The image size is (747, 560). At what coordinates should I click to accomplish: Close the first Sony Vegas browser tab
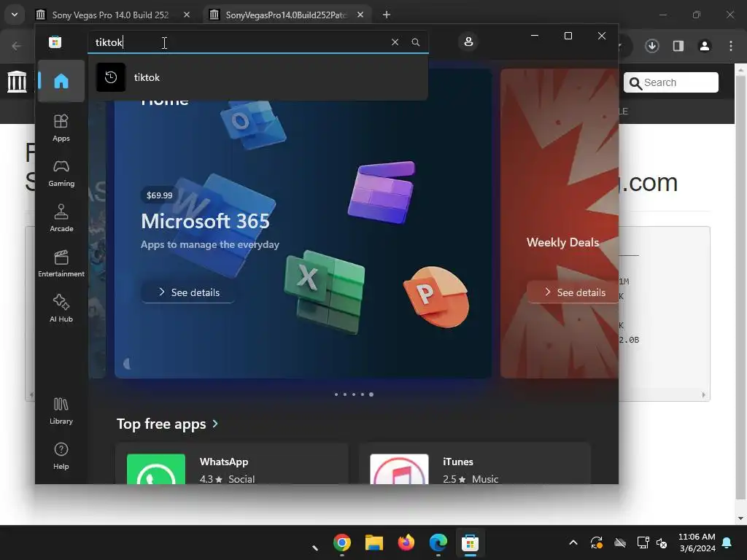187,15
